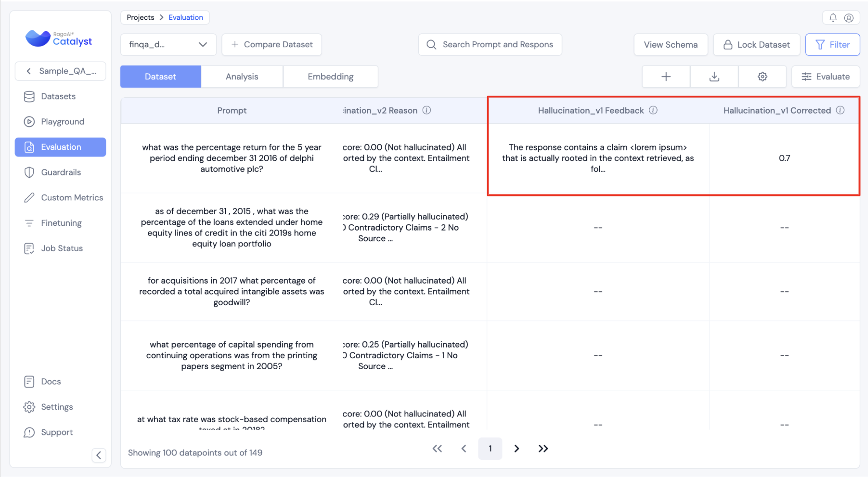Click the Lock Dataset button
This screenshot has width=868, height=477.
pos(756,45)
